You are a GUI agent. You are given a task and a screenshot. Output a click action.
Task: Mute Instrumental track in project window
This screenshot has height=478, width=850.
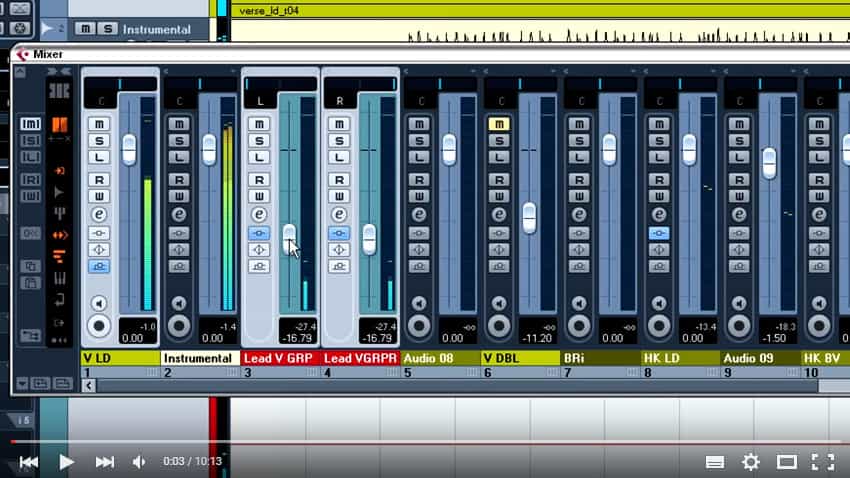[85, 29]
